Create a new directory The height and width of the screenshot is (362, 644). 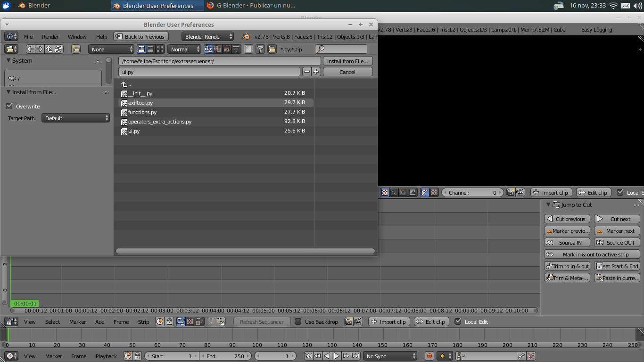[75, 49]
